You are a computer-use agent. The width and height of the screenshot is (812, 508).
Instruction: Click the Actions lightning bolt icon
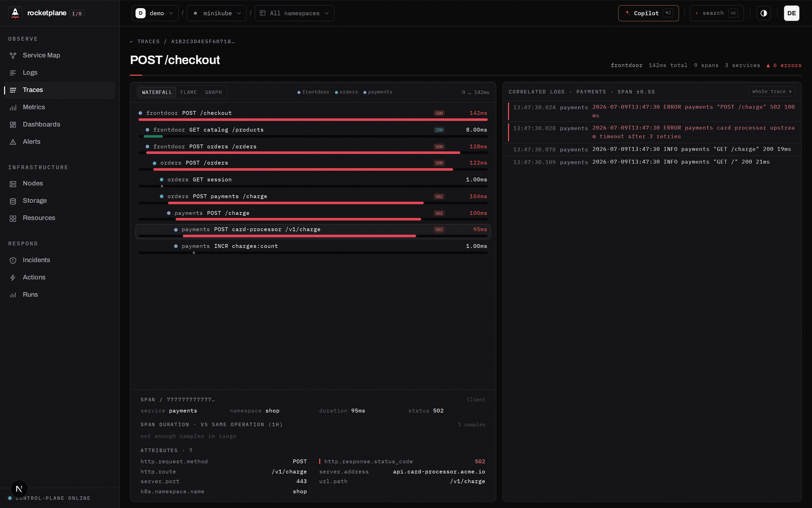[x=13, y=278]
